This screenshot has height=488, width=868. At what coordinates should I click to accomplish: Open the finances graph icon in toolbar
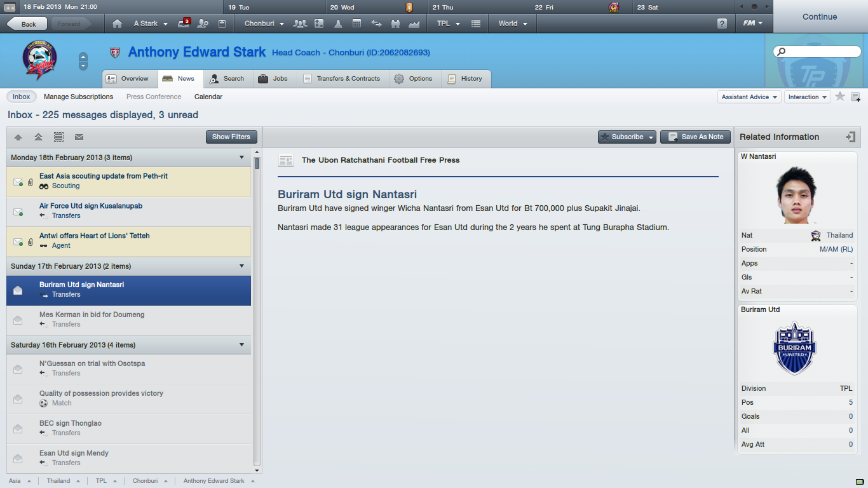414,24
